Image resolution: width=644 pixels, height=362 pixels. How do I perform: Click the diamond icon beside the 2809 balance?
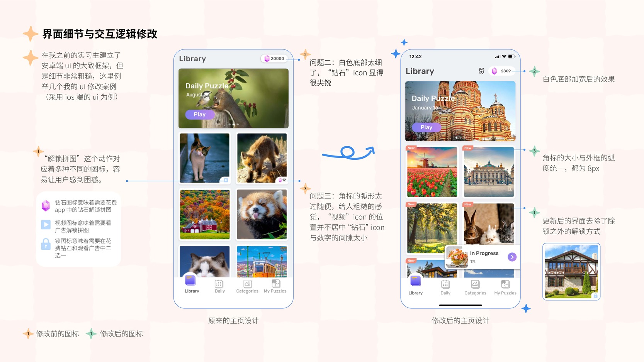pos(494,71)
